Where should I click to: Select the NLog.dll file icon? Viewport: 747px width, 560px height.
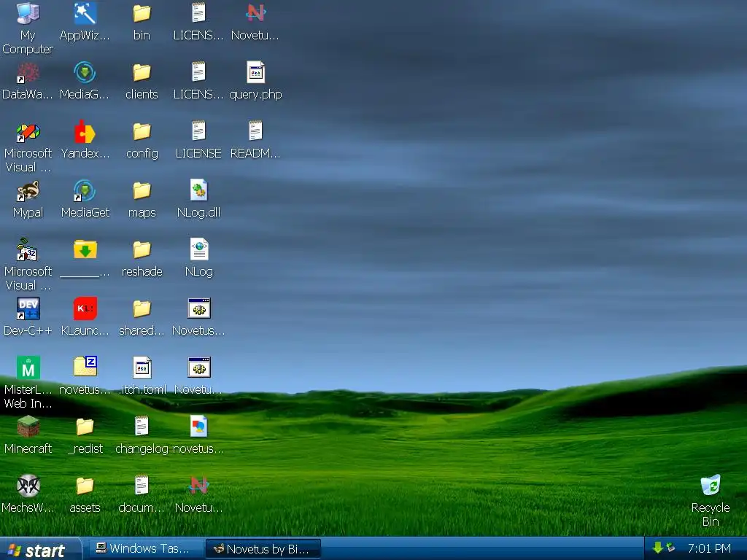pyautogui.click(x=198, y=190)
